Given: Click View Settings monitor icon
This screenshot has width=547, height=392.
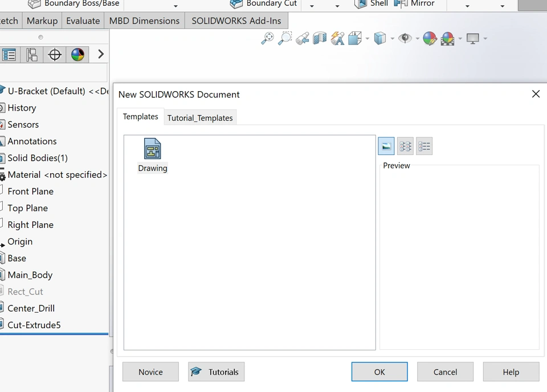Looking at the screenshot, I should 473,38.
